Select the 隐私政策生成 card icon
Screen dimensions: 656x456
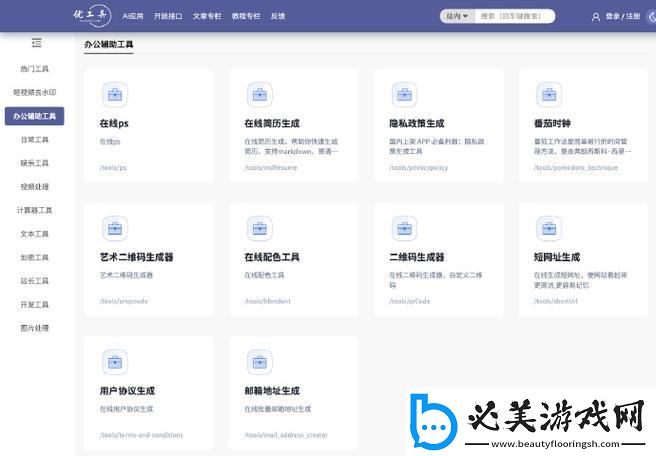tap(404, 95)
